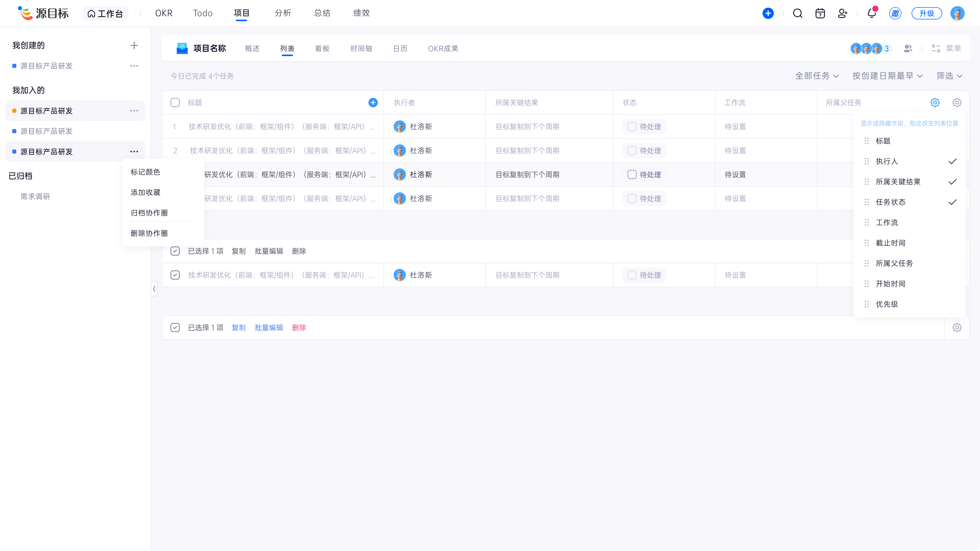980x551 pixels.
Task: Collapse the sidebar using the arrow handle
Action: coord(154,289)
